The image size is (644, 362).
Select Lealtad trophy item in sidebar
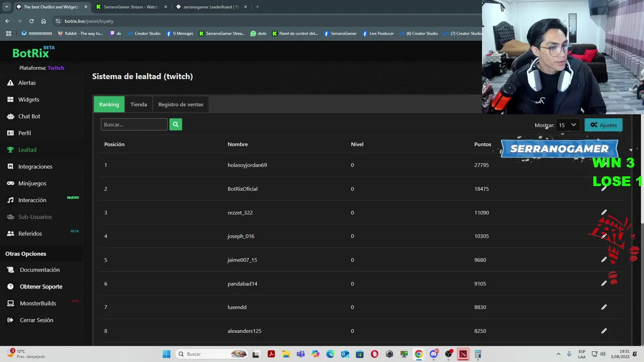(x=27, y=150)
